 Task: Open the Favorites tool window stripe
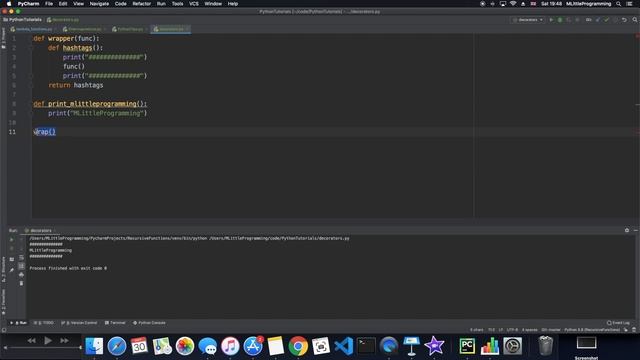pos(3,302)
